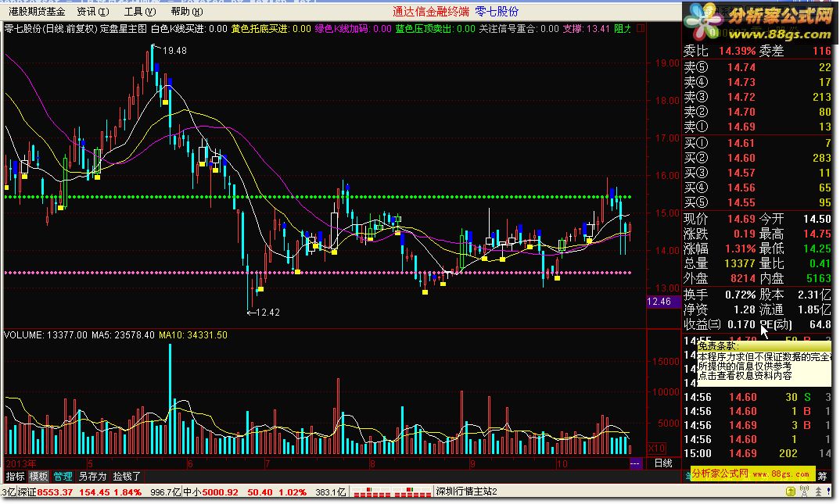Click the 支撑: 13.41 support label
This screenshot has height=504, width=840.
(586, 29)
